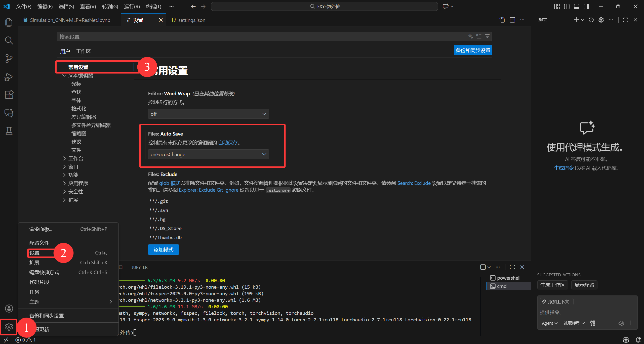Open the Search view in activity bar

(x=9, y=40)
